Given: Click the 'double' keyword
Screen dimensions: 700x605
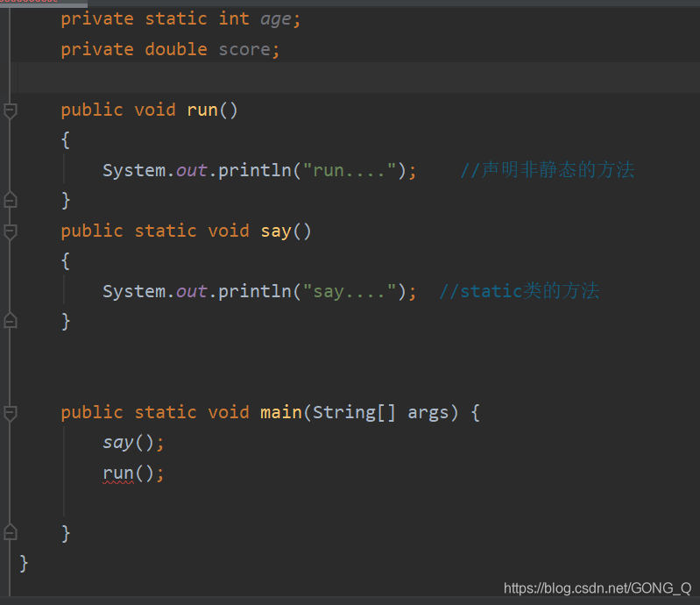Looking at the screenshot, I should coord(176,49).
